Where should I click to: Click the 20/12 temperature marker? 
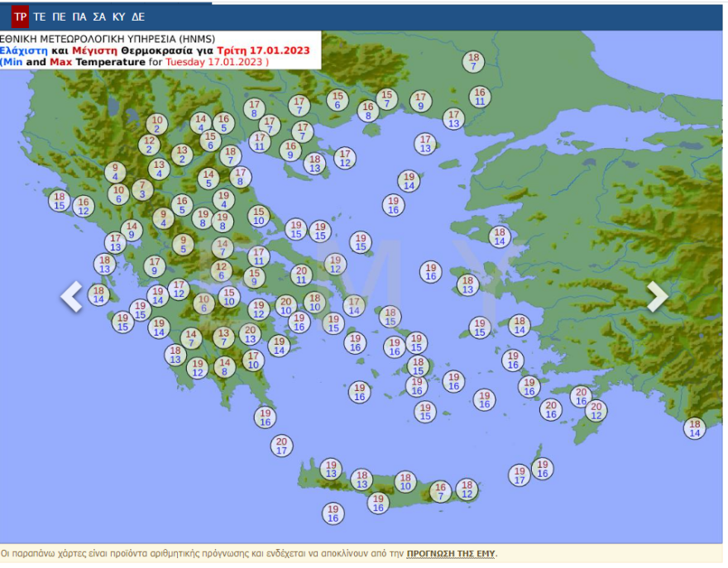coord(595,411)
